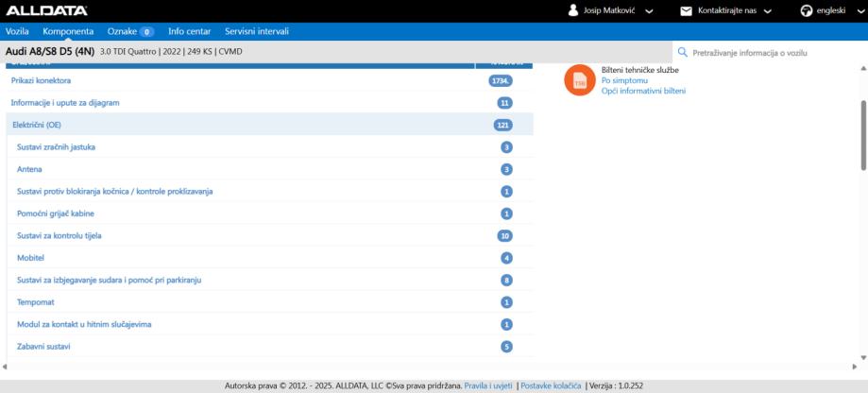Click the Verzija 1.0.252 text
Image resolution: width=868 pixels, height=393 pixels.
tap(616, 385)
